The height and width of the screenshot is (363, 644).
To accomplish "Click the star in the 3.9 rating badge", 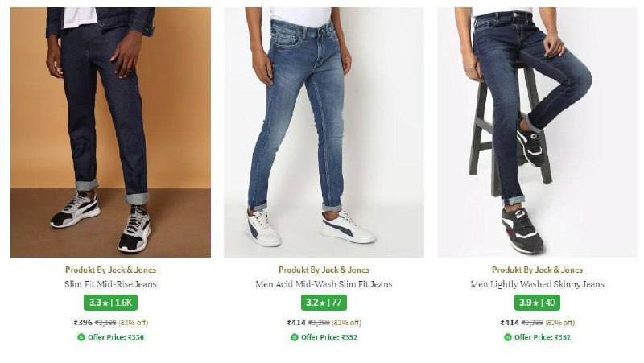I will pyautogui.click(x=531, y=303).
